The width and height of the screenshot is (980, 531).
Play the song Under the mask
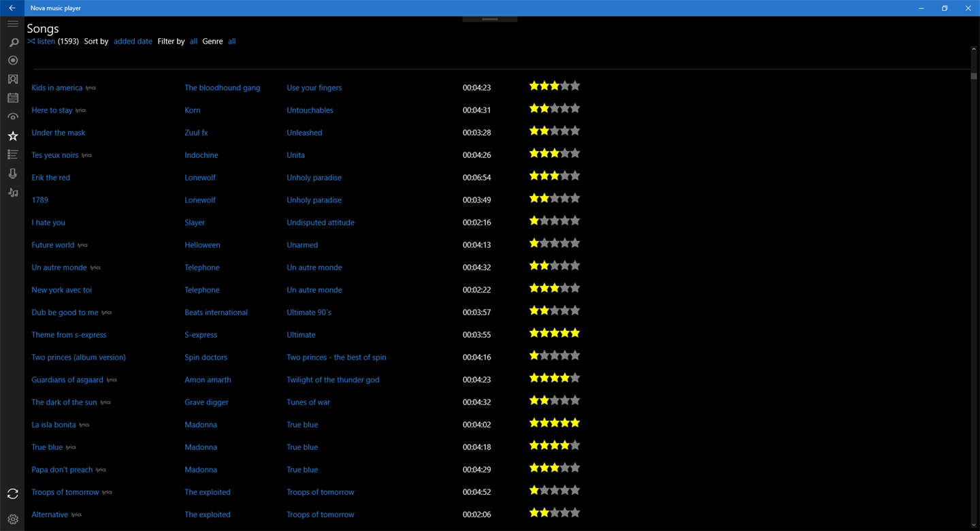click(58, 133)
